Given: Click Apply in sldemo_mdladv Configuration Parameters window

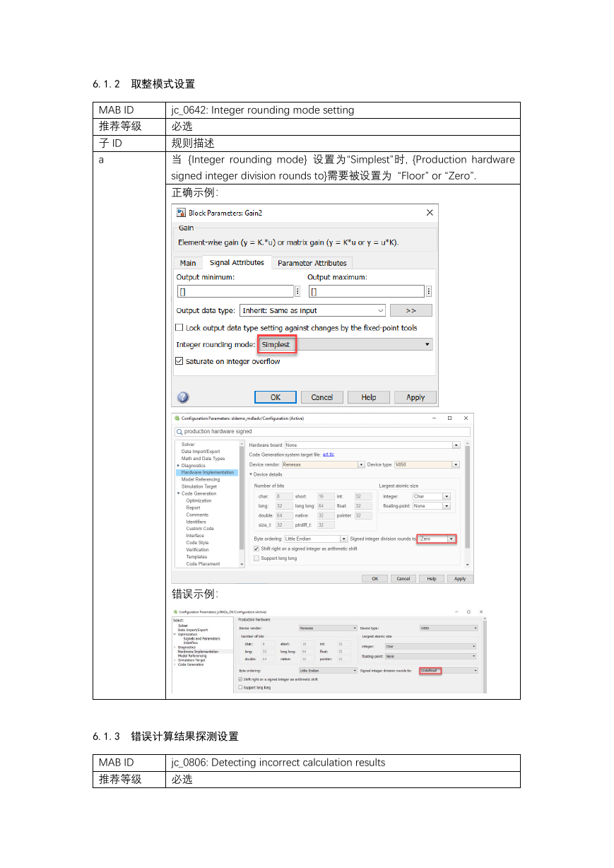Looking at the screenshot, I should tap(460, 578).
